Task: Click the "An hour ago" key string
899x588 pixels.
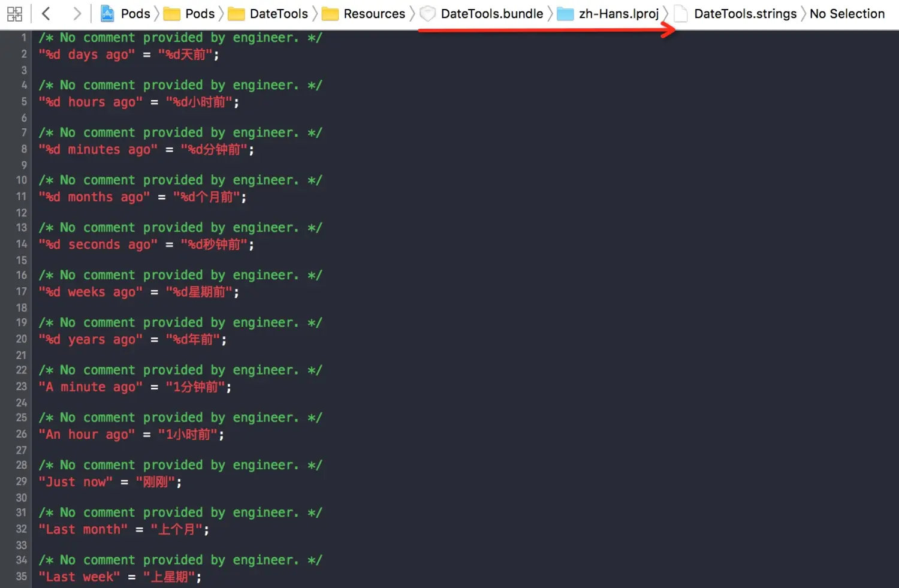Action: click(87, 434)
